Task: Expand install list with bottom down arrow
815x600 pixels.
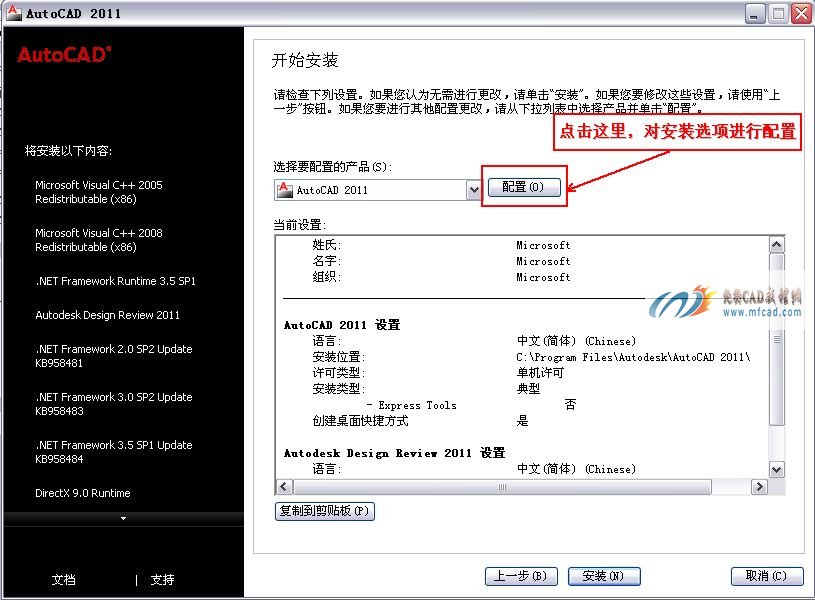Action: point(123,518)
